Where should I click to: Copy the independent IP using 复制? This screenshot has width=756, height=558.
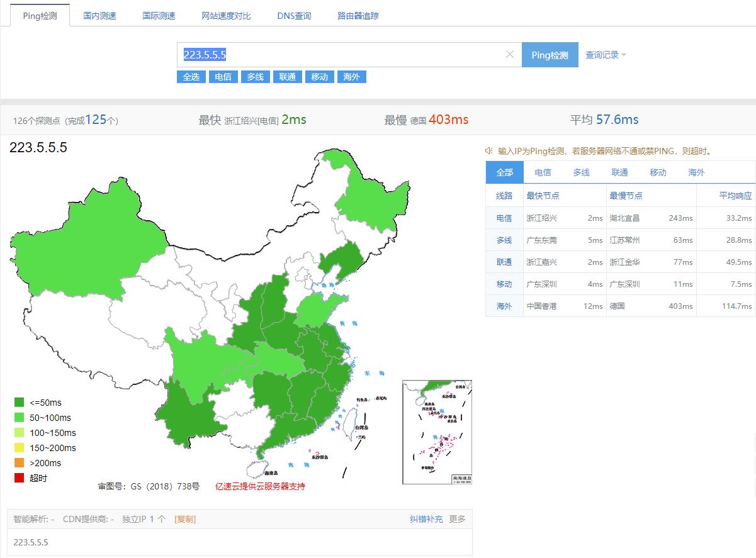tap(184, 519)
